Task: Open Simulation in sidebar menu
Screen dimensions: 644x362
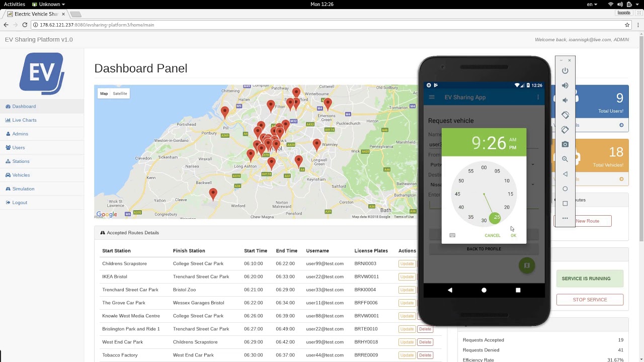Action: coord(23,189)
